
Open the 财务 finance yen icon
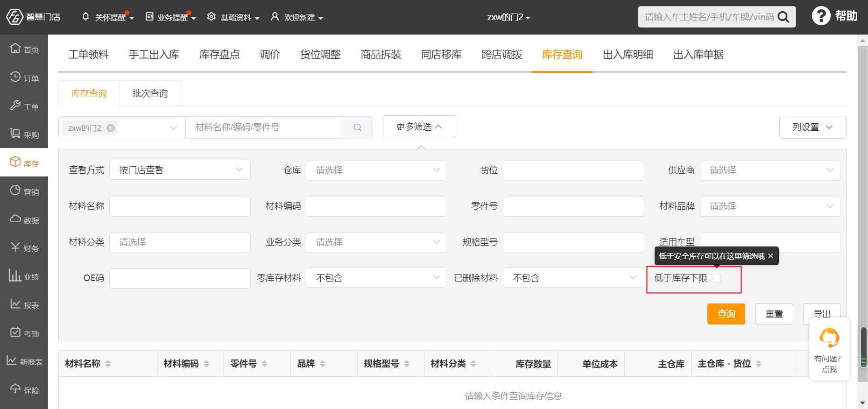15,247
